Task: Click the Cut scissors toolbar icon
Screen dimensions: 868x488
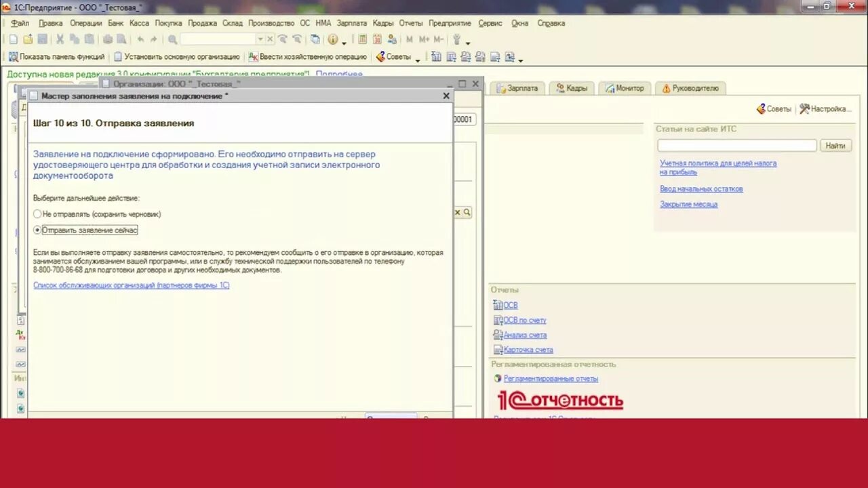Action: click(60, 39)
